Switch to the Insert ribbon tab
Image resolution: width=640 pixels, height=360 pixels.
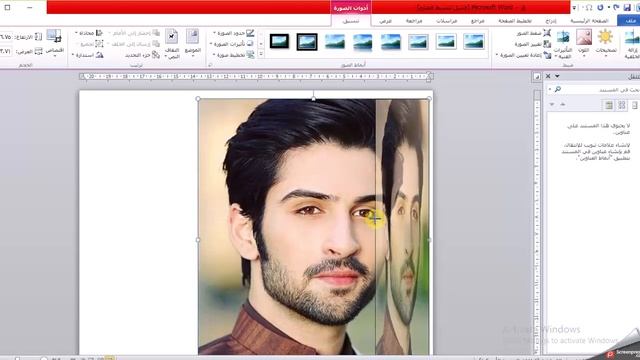tap(551, 21)
